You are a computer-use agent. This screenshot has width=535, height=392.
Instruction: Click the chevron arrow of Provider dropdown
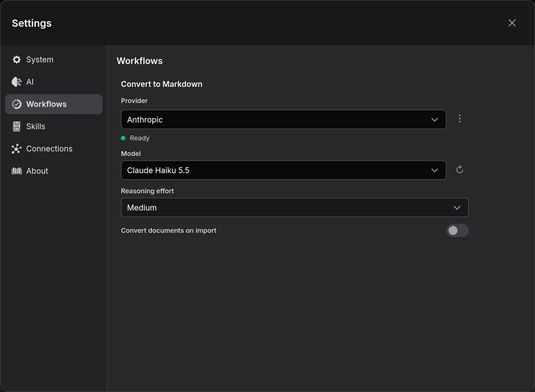coord(434,120)
